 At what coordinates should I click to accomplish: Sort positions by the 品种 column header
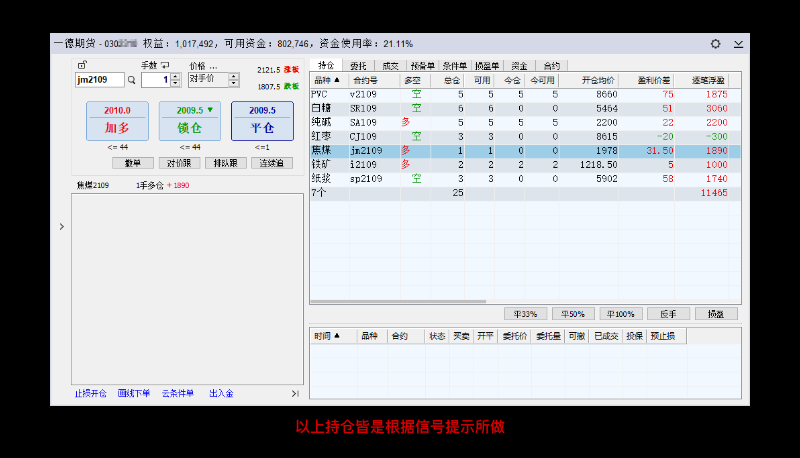click(327, 80)
